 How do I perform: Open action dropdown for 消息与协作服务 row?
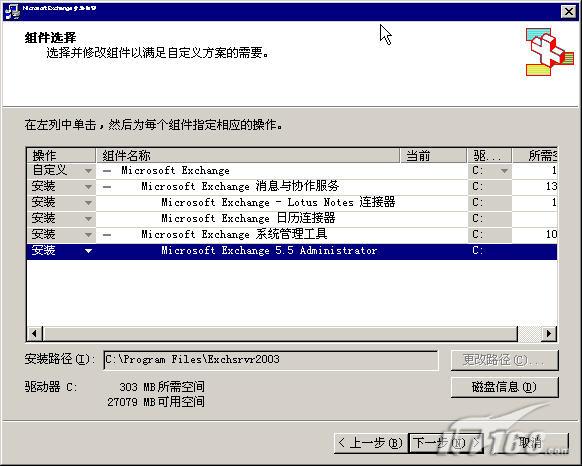click(x=88, y=187)
